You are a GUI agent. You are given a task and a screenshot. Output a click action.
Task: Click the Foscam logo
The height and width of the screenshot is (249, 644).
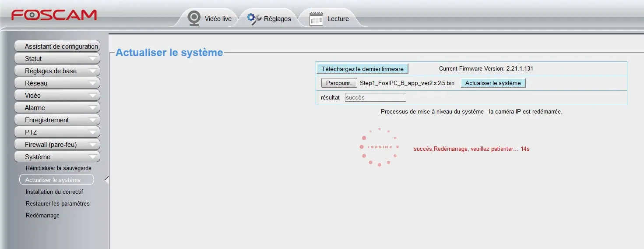coord(54,15)
